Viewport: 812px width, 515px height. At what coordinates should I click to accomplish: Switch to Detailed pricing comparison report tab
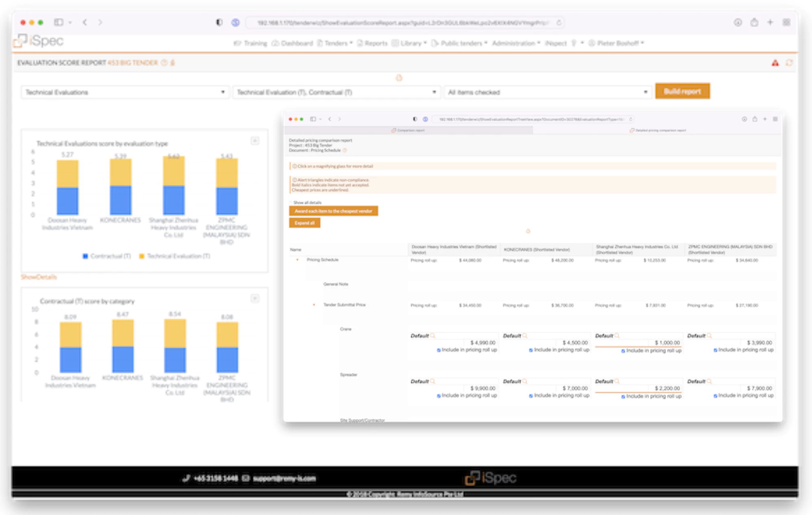658,130
